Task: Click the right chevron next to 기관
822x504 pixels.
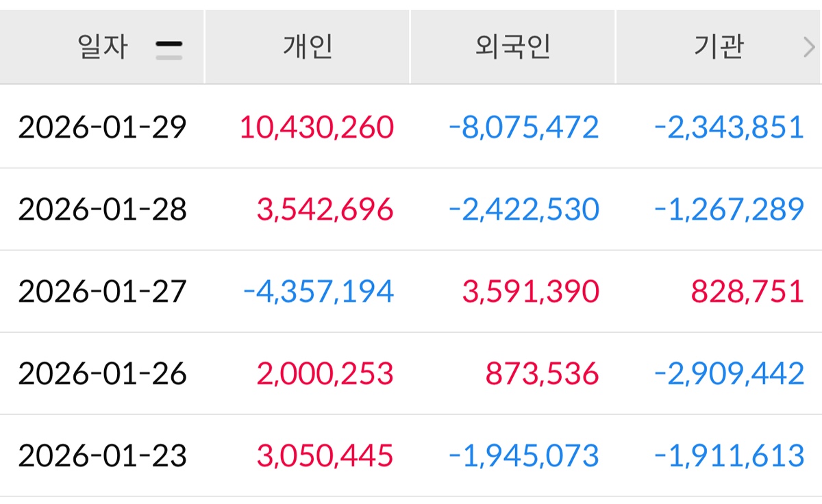Action: [x=809, y=48]
